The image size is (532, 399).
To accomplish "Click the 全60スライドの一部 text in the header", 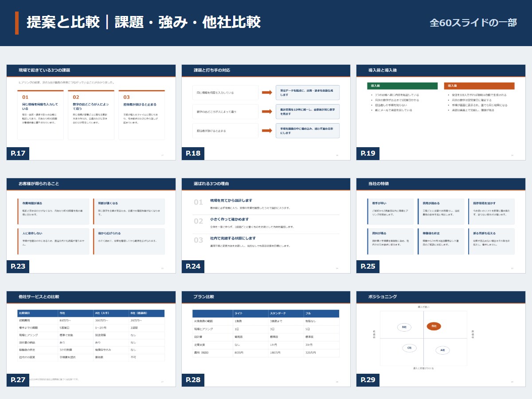I will point(473,23).
